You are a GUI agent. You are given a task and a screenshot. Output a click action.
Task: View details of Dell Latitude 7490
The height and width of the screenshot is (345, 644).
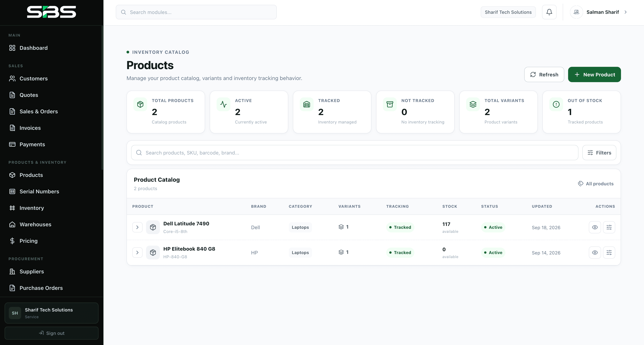click(595, 227)
